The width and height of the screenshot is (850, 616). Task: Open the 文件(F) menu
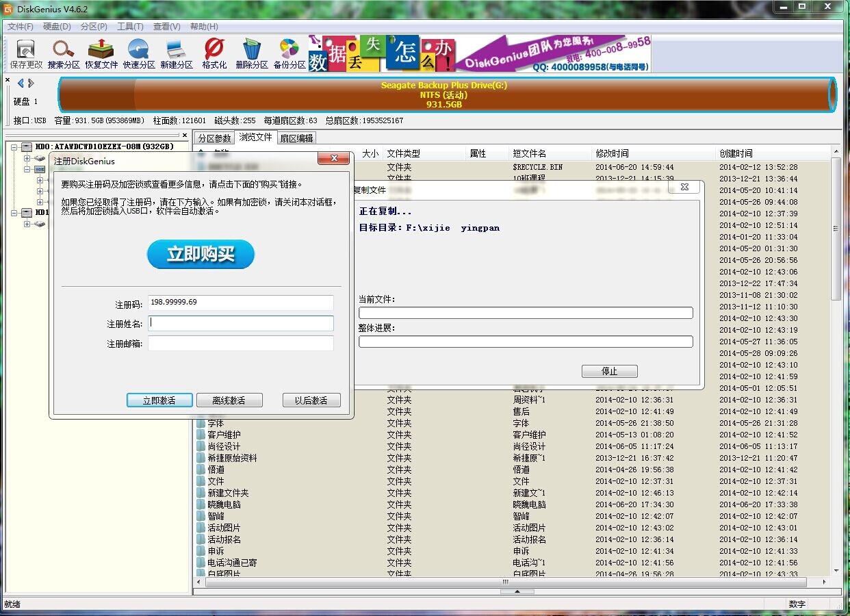pos(21,27)
